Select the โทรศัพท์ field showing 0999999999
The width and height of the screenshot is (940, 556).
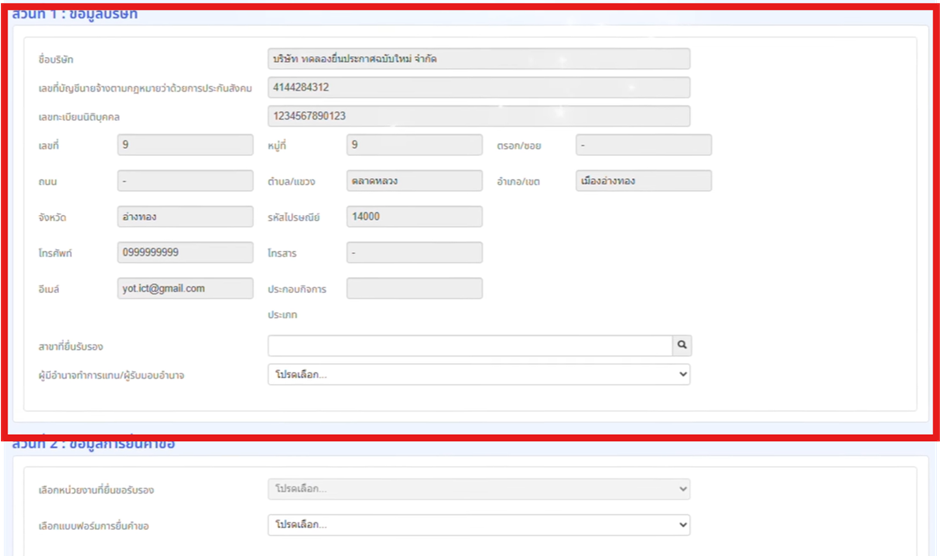click(185, 253)
